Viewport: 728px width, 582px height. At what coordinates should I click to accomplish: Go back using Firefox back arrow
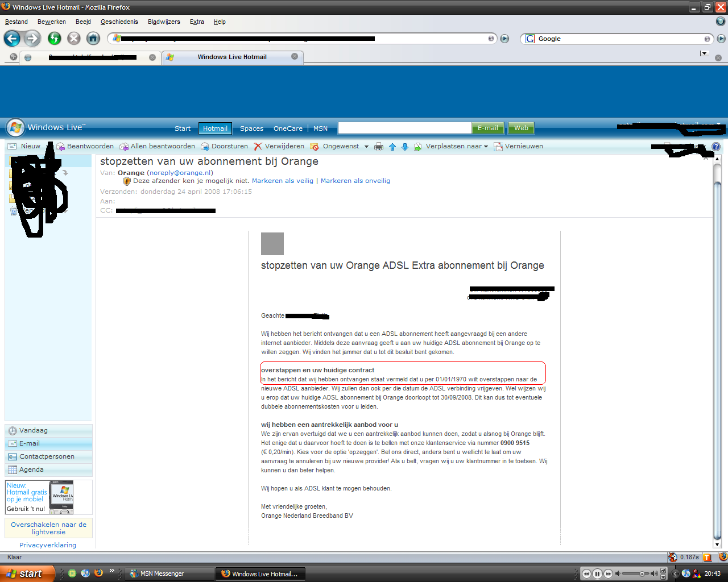(x=12, y=38)
